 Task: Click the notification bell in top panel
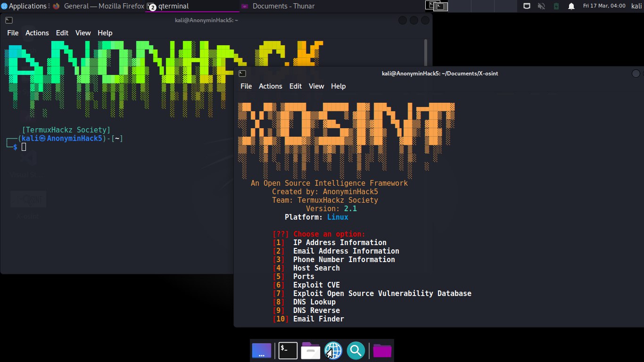571,6
